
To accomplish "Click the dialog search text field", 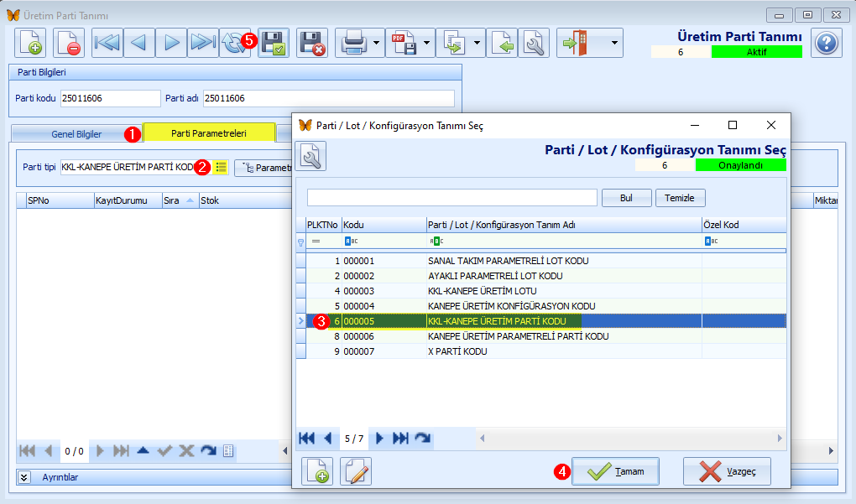I will pos(451,198).
